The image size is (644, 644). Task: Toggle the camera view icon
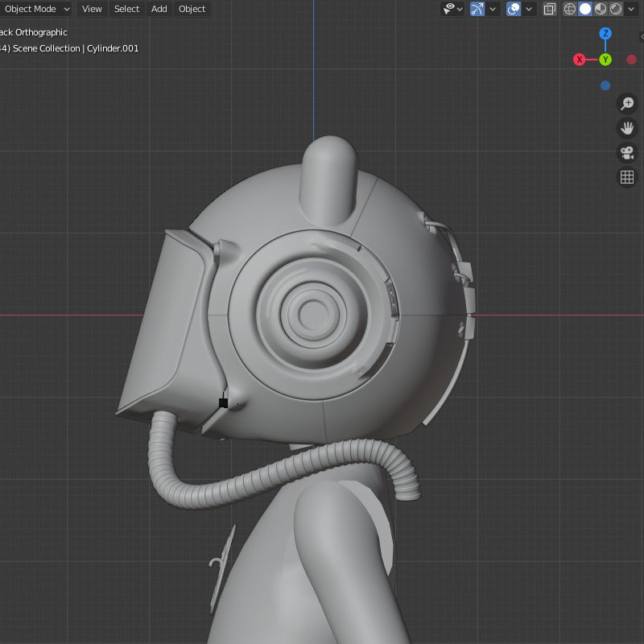click(627, 153)
